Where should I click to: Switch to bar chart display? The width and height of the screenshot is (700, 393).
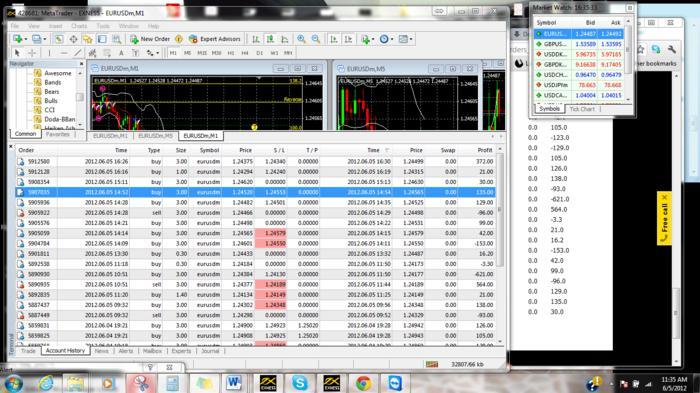[256, 39]
